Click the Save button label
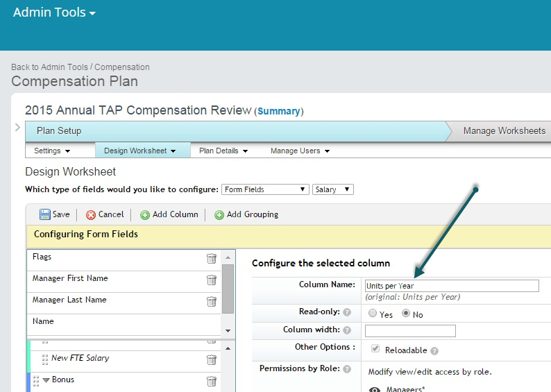 pos(61,214)
